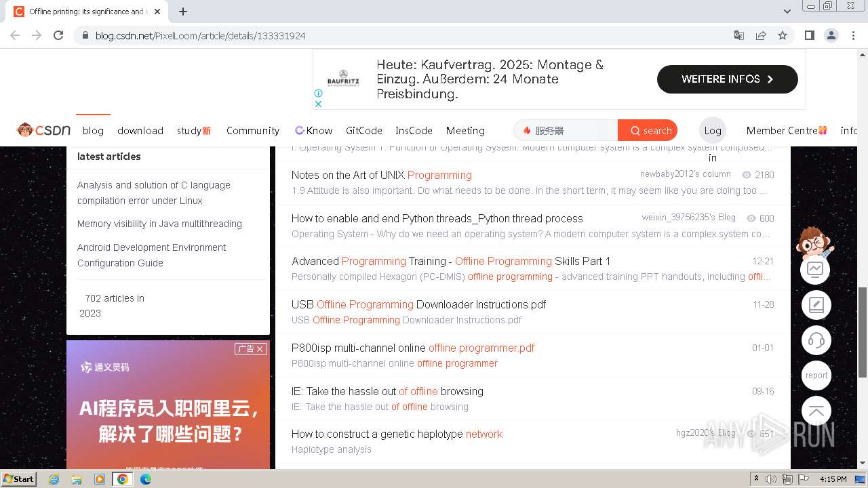This screenshot has height=488, width=868.
Task: Click the 4:15 PM taskbar clock
Action: (x=833, y=479)
